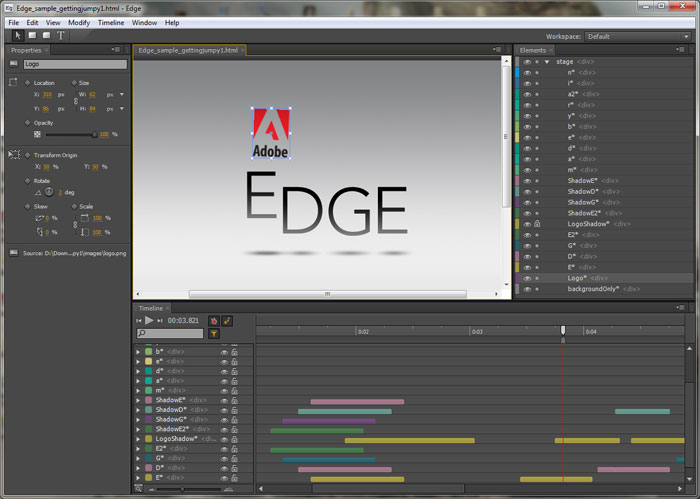Click the lock icon on LogoShadow element
The image size is (700, 499).
point(537,224)
